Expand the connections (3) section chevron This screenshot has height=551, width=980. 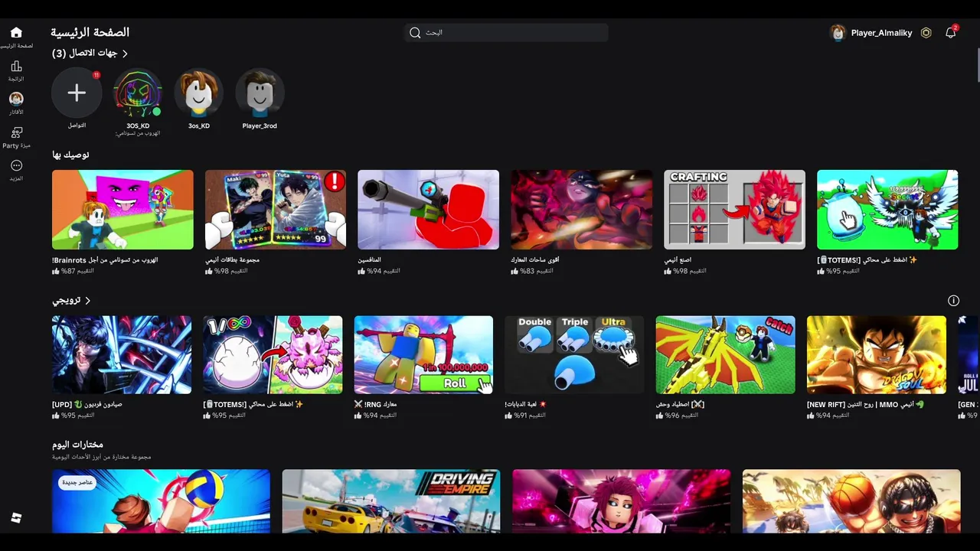[125, 54]
